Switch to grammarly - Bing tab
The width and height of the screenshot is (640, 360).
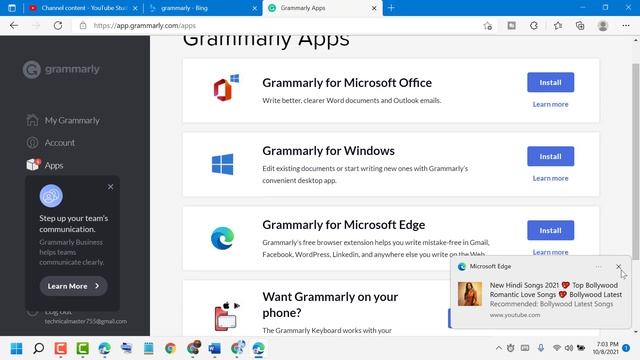[203, 8]
